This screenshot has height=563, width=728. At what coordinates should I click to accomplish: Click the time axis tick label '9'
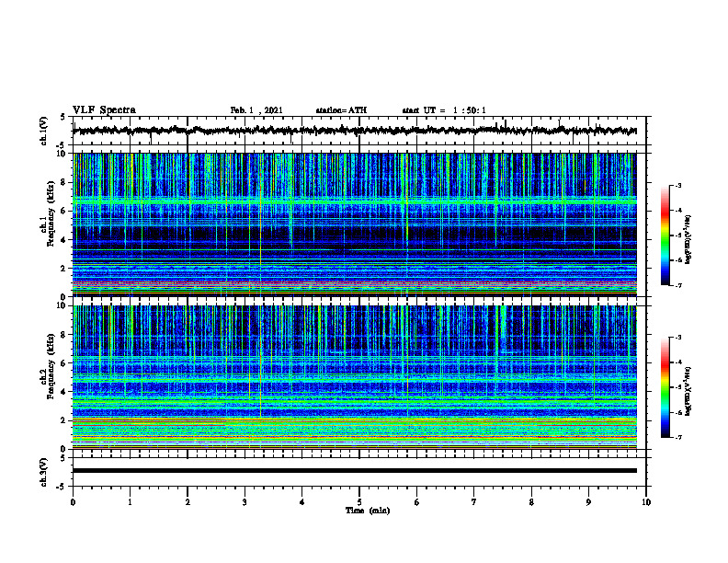(588, 502)
